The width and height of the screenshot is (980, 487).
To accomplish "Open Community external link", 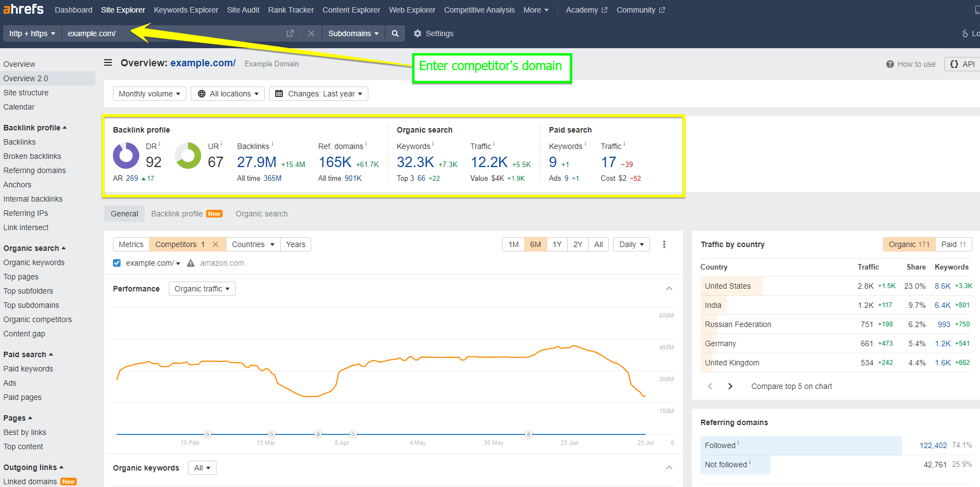I will [x=641, y=10].
